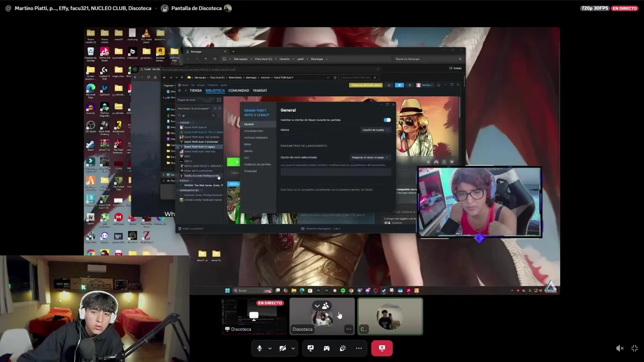Click the refresh icon in the Explorer address bar
The height and width of the screenshot is (362, 644).
(335, 77)
